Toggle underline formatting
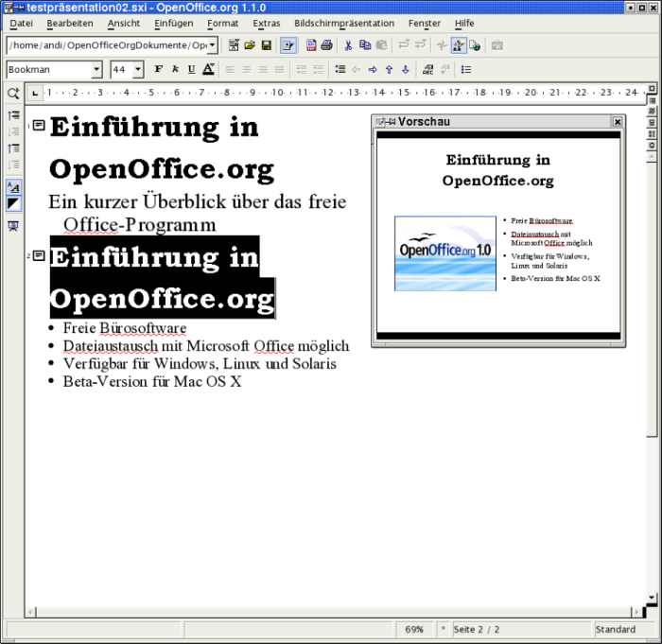 pos(191,70)
